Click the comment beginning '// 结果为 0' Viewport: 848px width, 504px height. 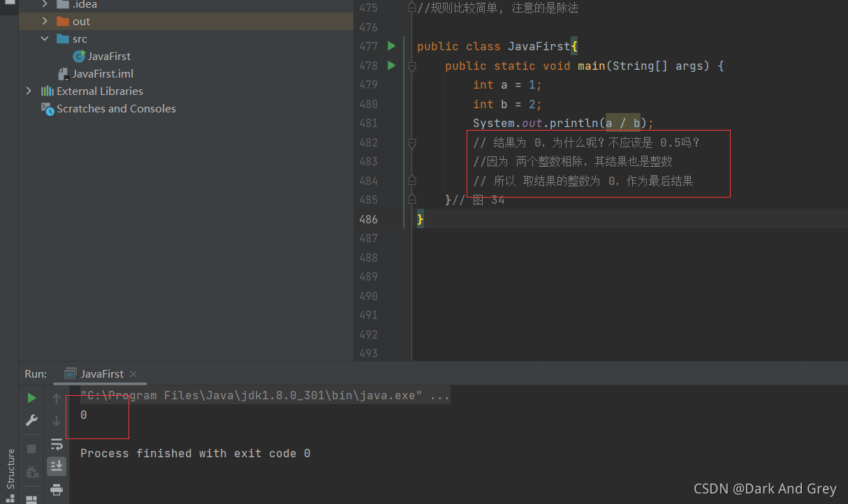(586, 142)
